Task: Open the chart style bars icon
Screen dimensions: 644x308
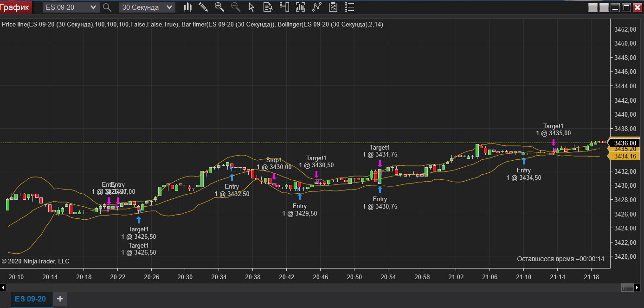Action: [188, 7]
